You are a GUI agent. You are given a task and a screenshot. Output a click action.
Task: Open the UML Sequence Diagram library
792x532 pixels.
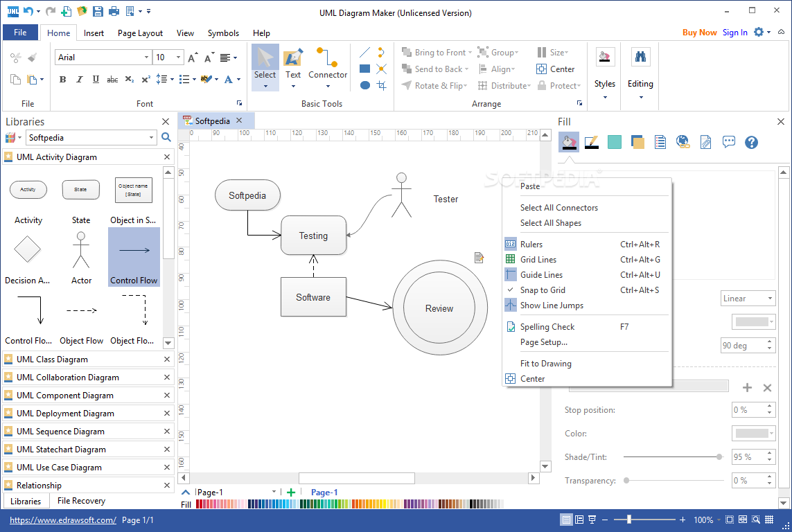(60, 432)
